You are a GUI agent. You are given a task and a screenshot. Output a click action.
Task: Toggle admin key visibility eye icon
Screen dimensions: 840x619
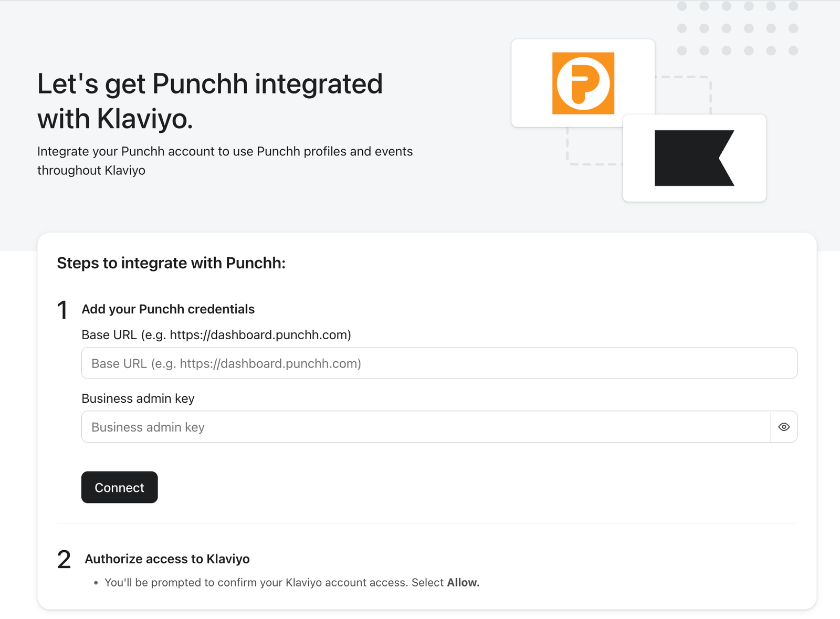(x=784, y=427)
